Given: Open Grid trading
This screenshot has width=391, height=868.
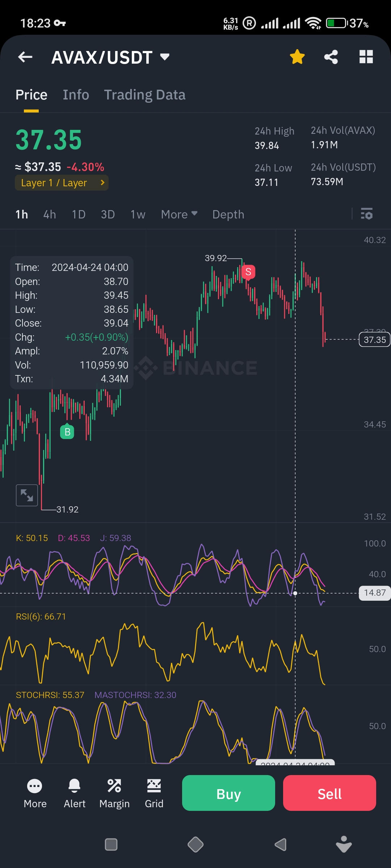Looking at the screenshot, I should (154, 793).
